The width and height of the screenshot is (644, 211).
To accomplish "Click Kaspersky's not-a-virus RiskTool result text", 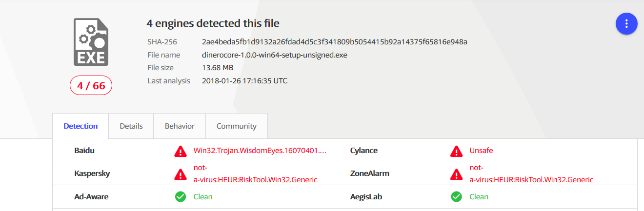I will (255, 174).
